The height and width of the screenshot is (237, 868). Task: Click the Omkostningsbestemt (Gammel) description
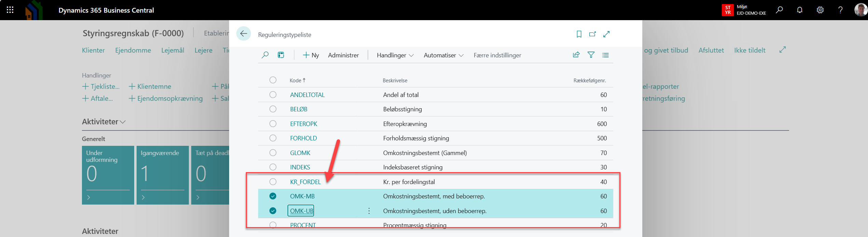tap(425, 153)
